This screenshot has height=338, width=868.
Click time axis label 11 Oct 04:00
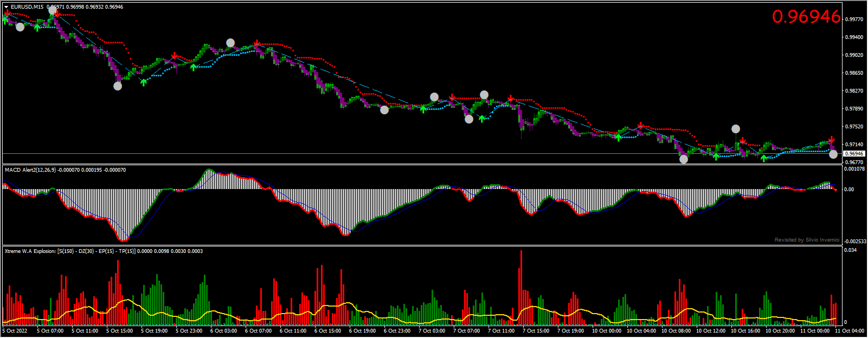(850, 330)
